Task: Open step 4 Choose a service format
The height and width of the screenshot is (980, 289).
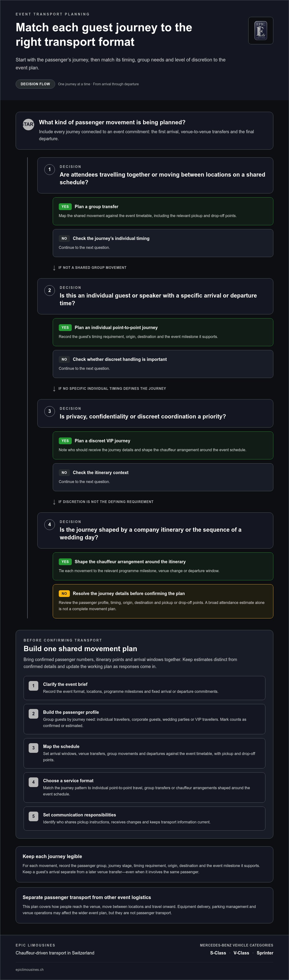Action: [x=144, y=788]
